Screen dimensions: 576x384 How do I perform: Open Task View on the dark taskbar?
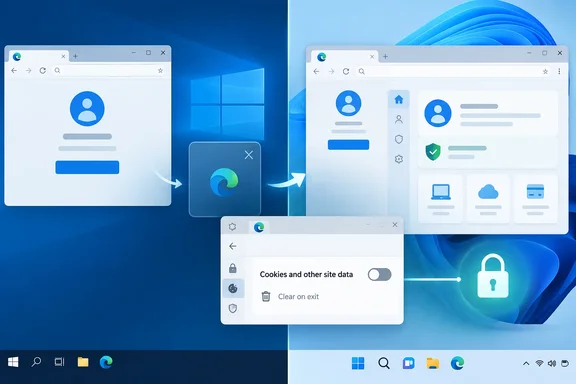tap(60, 362)
